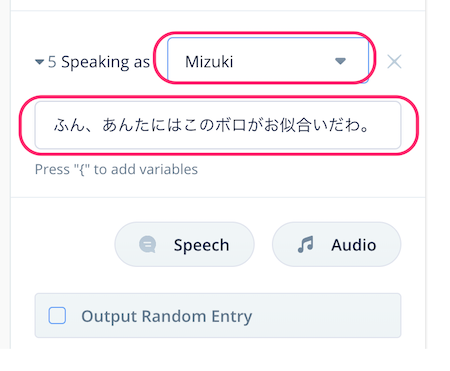Click the dropdown arrow beside Mizuki

[340, 61]
